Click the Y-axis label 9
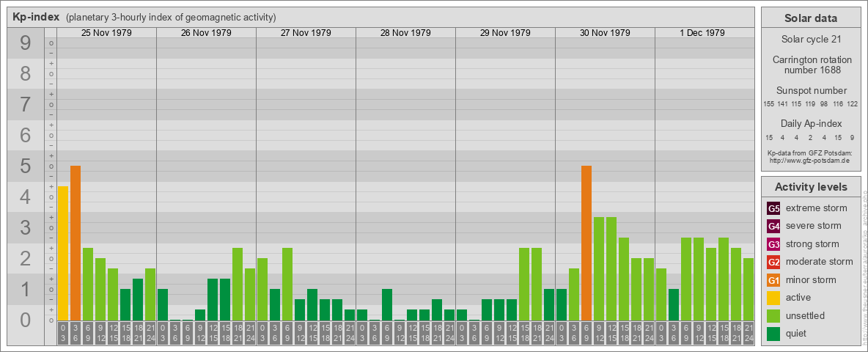868x352 pixels. [x=26, y=43]
